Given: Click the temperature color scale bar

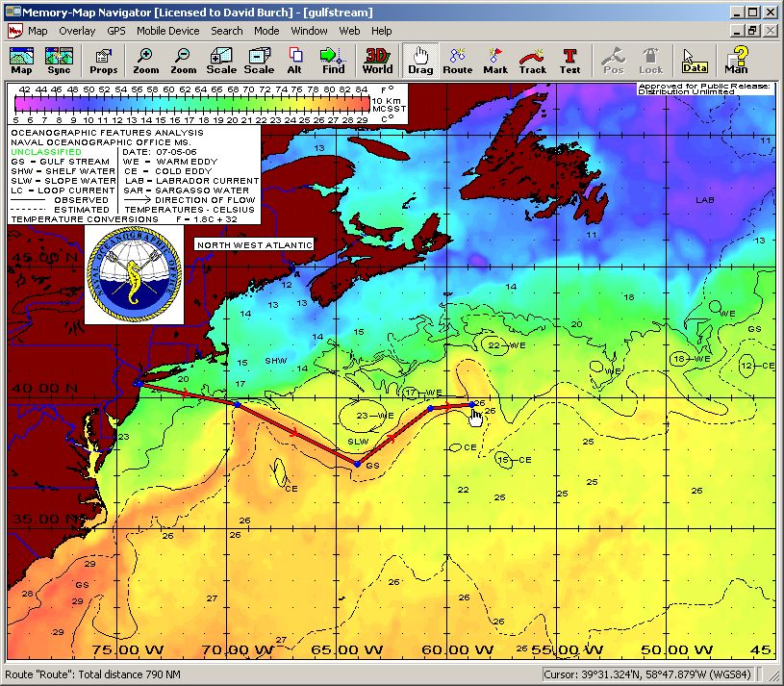Looking at the screenshot, I should pyautogui.click(x=192, y=104).
